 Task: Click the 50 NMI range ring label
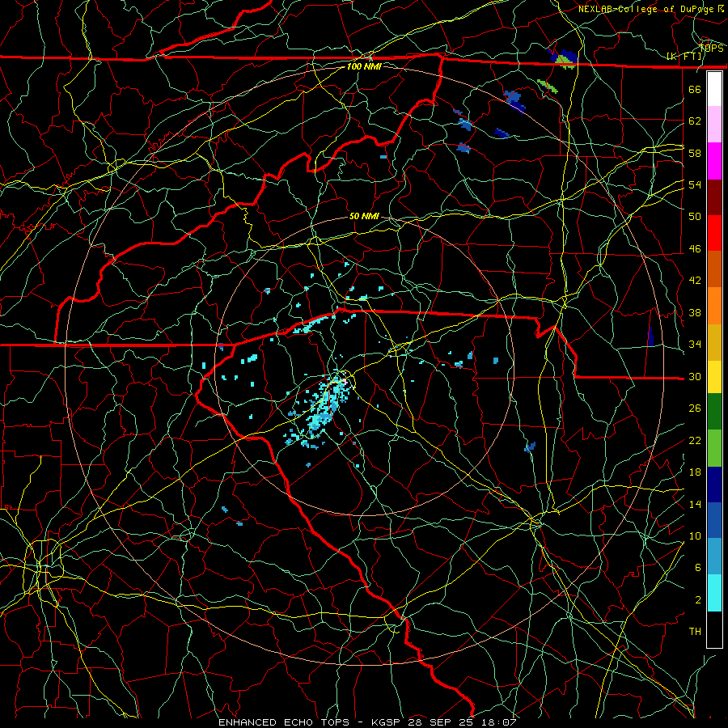[x=364, y=216]
